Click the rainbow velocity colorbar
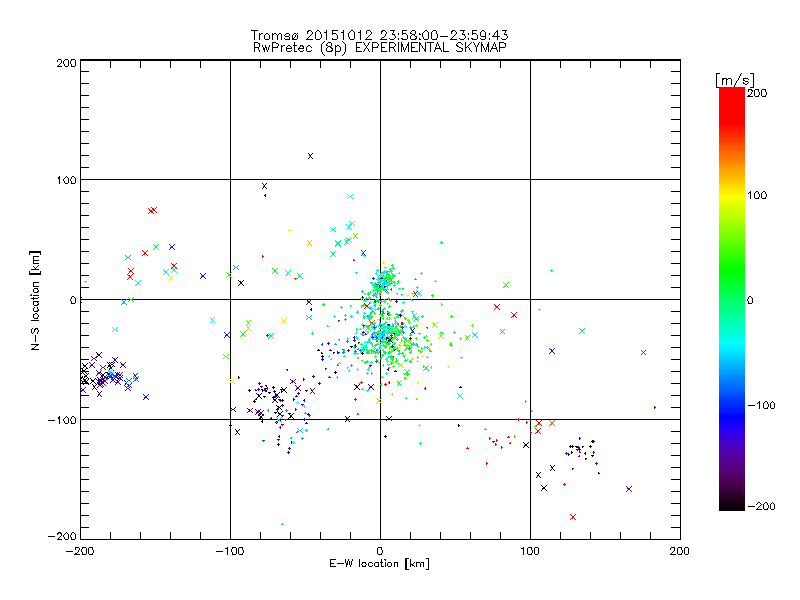The height and width of the screenshot is (600, 800). (732, 298)
